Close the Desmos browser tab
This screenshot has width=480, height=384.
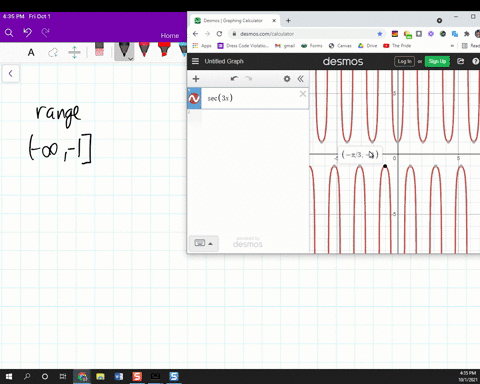(274, 21)
